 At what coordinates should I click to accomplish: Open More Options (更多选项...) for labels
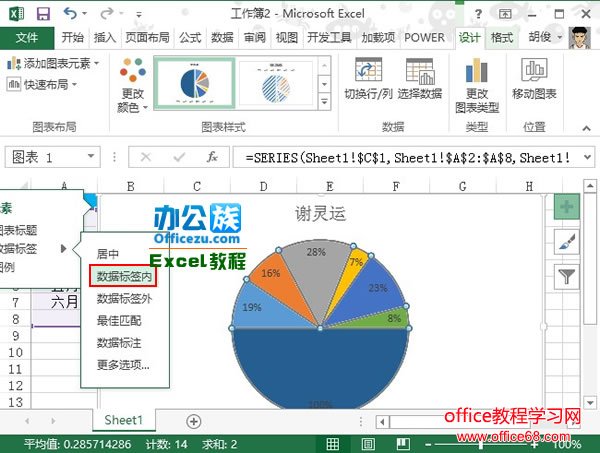pos(125,365)
